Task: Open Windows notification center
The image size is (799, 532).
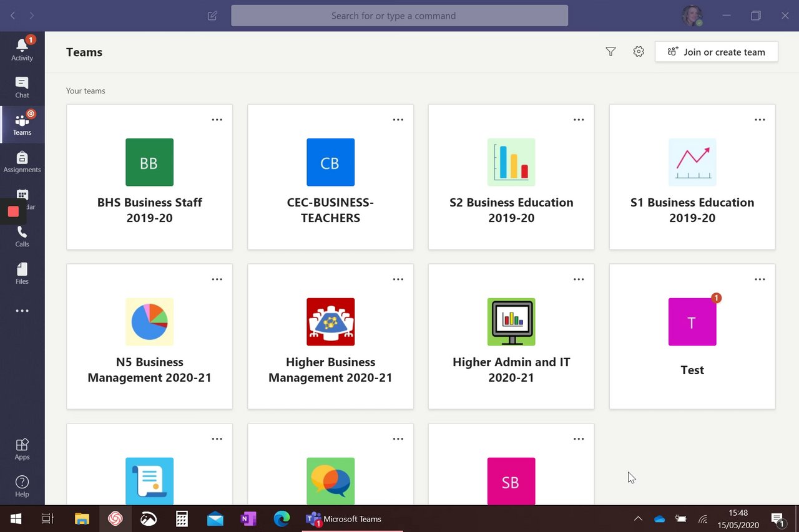Action: coord(778,519)
